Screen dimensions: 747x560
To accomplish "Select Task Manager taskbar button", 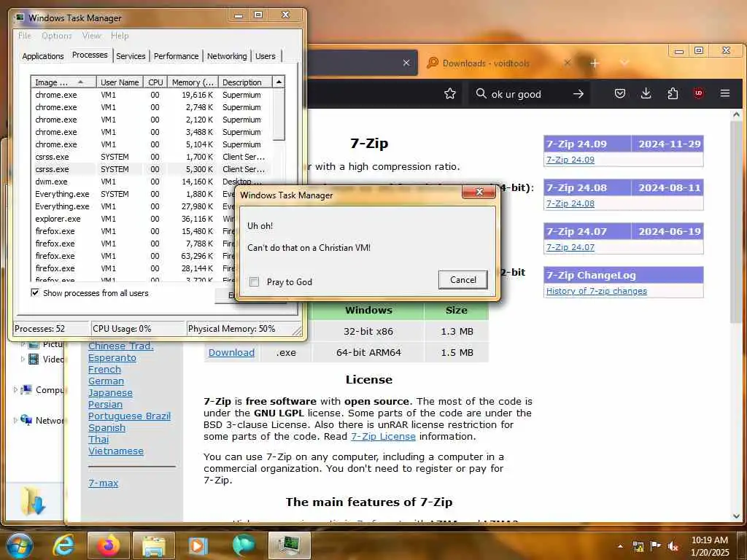I will pos(289,545).
